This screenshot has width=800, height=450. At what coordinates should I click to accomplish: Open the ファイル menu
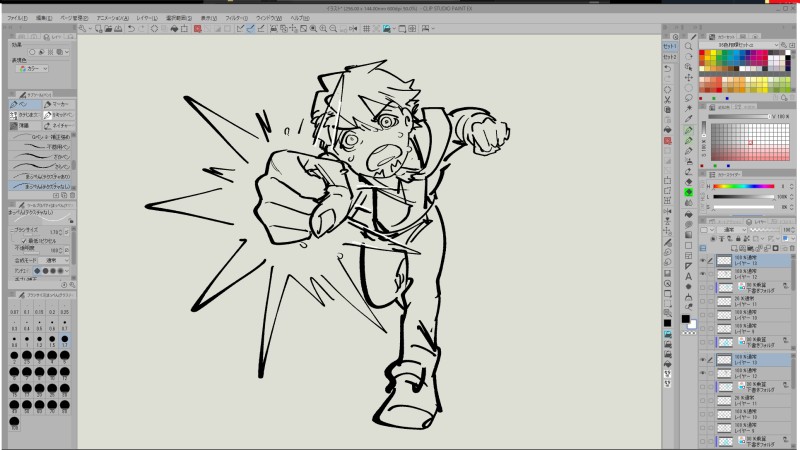pyautogui.click(x=17, y=18)
